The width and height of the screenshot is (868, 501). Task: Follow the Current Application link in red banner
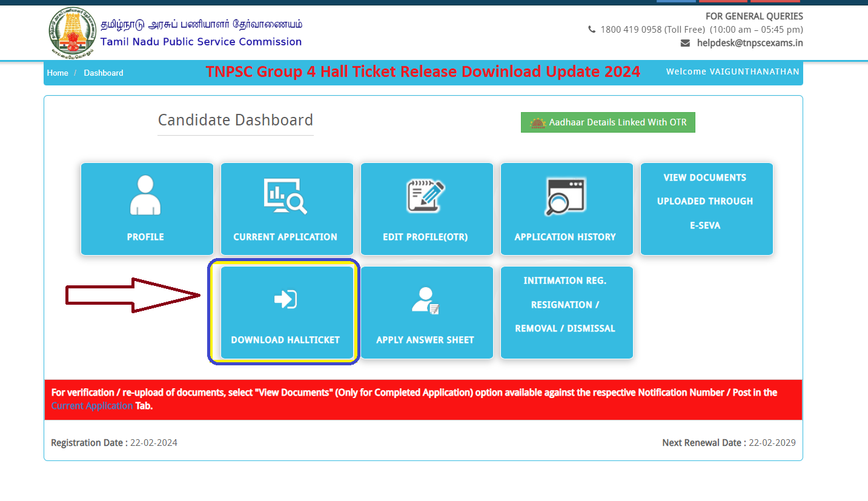pyautogui.click(x=91, y=406)
